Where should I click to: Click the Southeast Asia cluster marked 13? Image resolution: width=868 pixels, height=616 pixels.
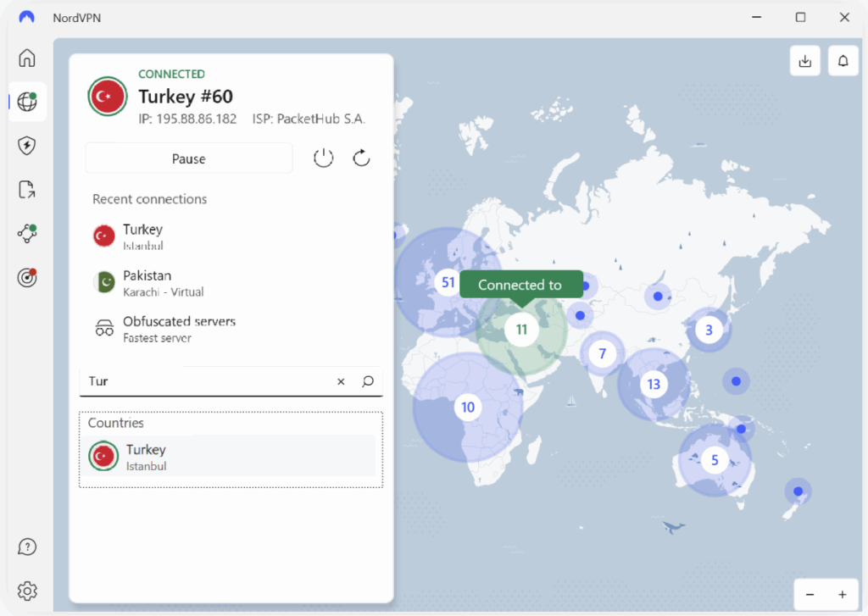tap(654, 384)
